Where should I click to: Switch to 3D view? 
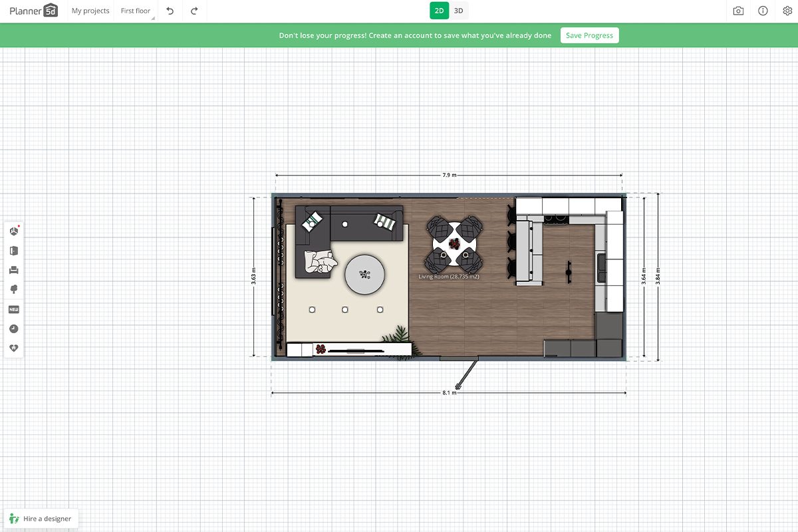click(x=459, y=11)
